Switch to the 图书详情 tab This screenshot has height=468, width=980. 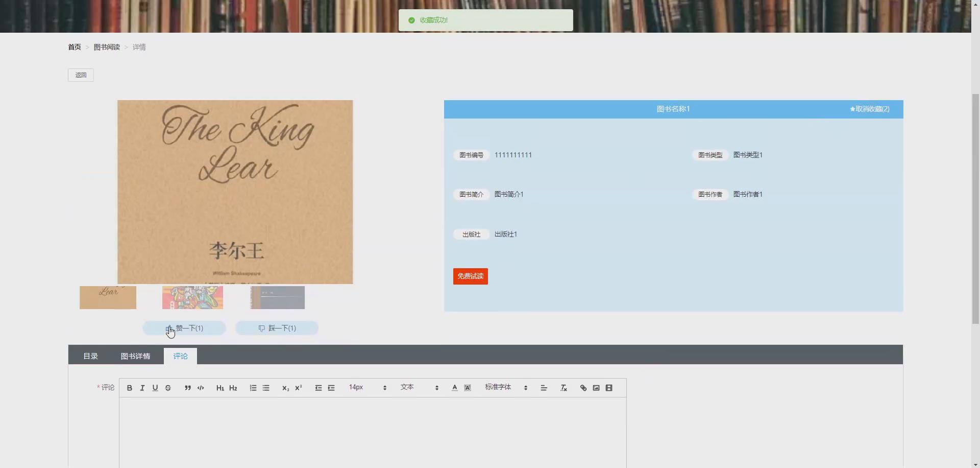tap(135, 356)
